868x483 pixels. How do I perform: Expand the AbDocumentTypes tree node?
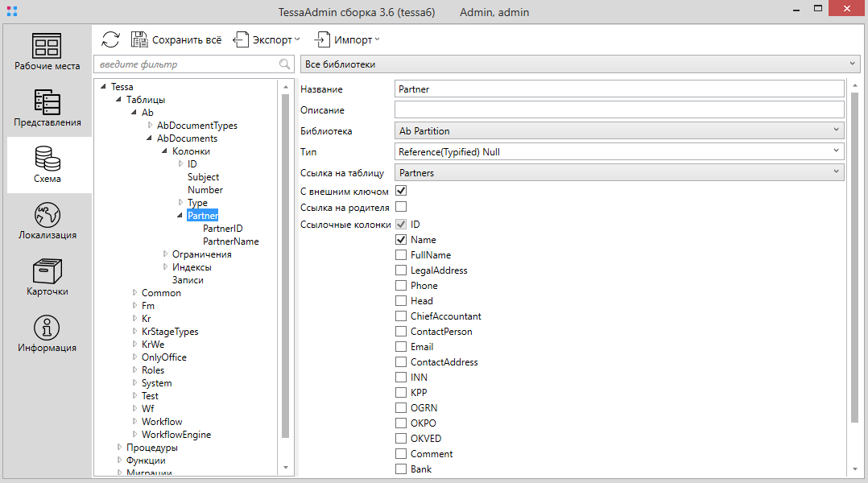click(151, 126)
